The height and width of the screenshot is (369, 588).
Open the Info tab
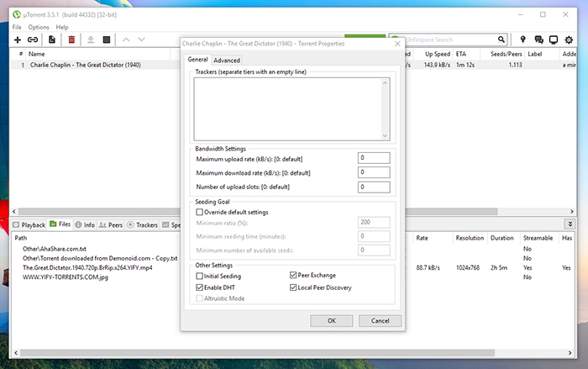(x=85, y=225)
